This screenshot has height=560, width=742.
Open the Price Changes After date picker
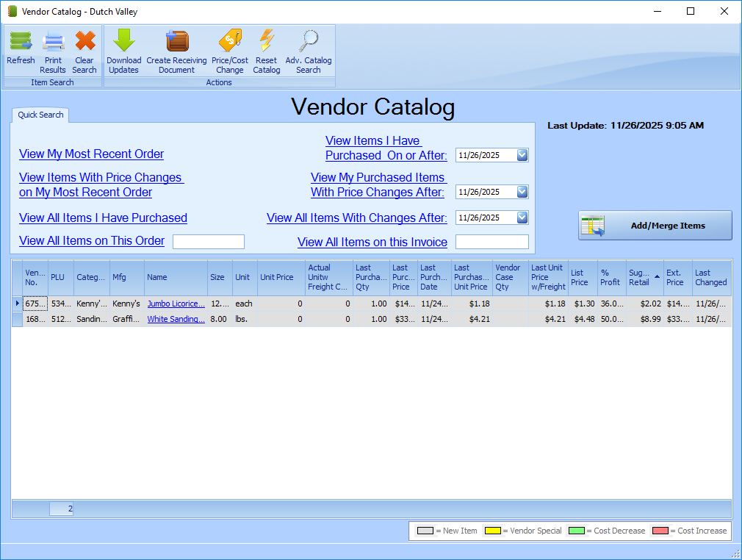[x=522, y=192]
